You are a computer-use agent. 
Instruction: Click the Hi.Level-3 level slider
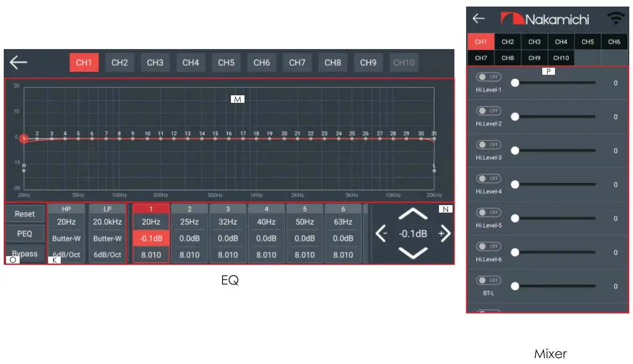[554, 150]
